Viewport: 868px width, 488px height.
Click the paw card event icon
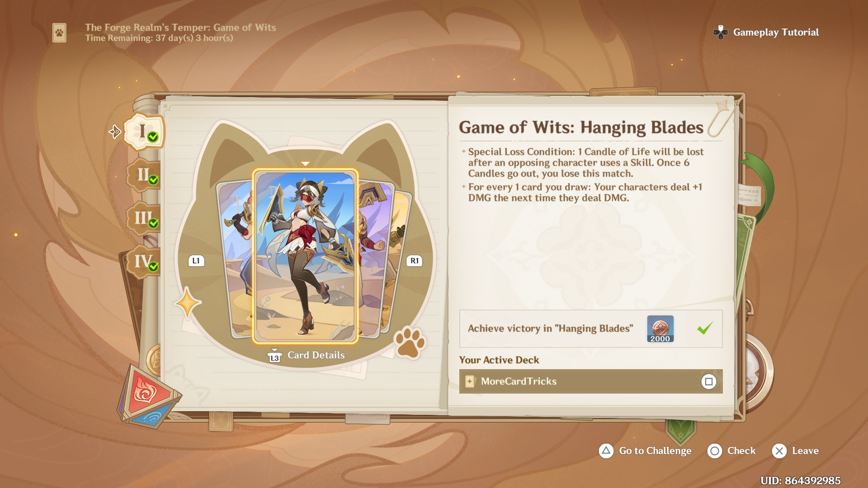[59, 33]
